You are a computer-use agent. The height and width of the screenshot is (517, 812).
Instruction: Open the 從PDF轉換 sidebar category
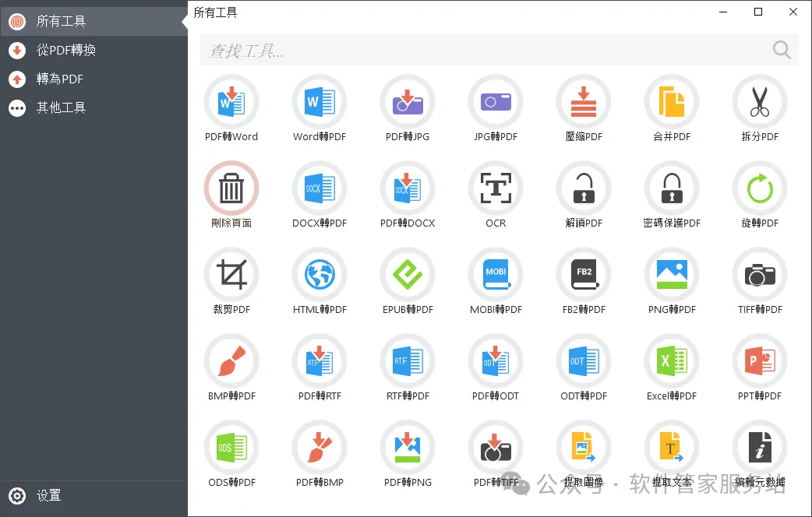pyautogui.click(x=94, y=50)
